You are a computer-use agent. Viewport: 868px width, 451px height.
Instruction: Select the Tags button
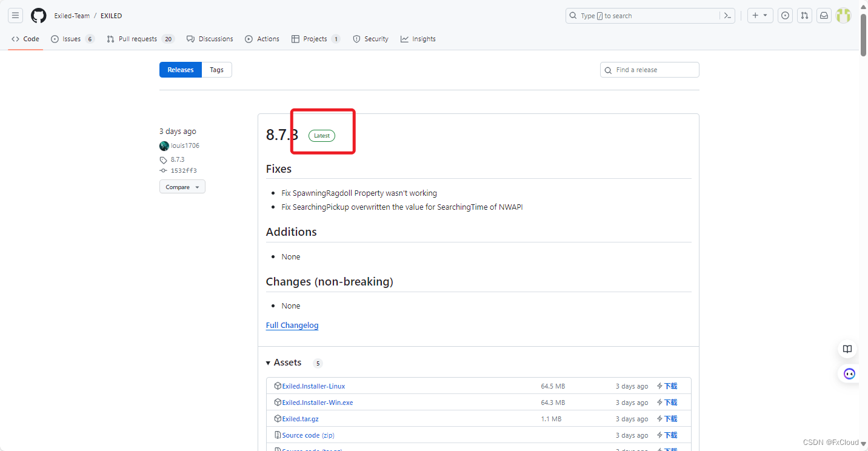pyautogui.click(x=217, y=70)
